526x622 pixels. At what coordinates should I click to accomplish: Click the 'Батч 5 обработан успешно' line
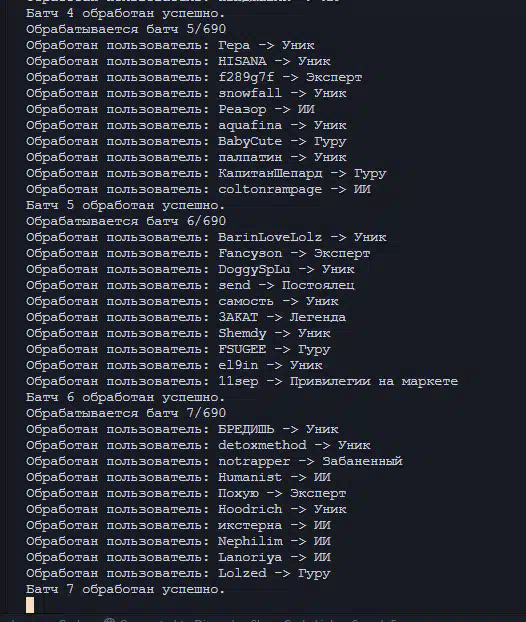(x=125, y=205)
